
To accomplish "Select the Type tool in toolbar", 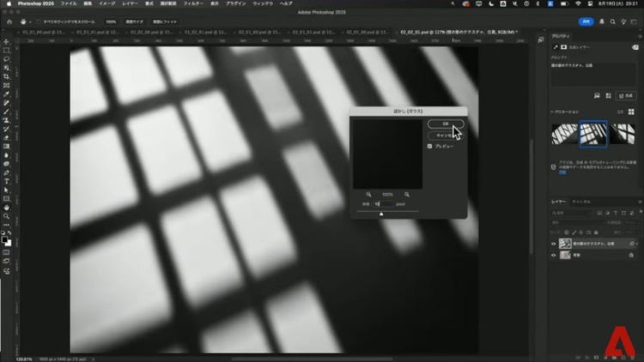I will 6,181.
